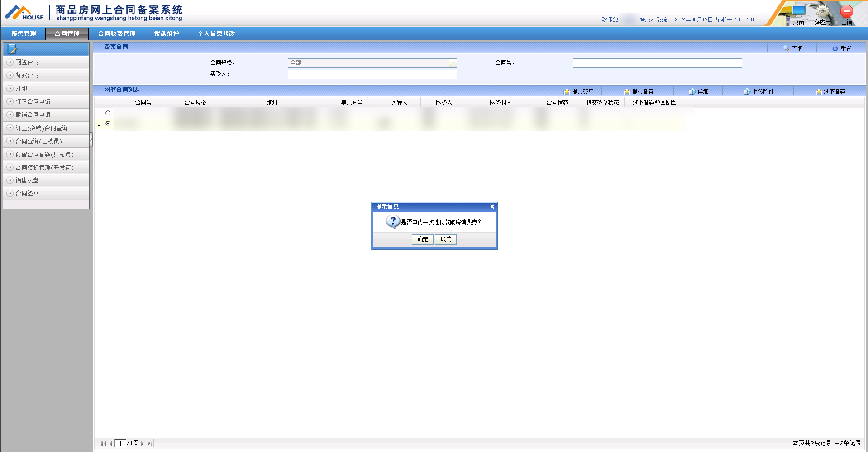Confirm the dialog with 确定 button

pyautogui.click(x=423, y=239)
